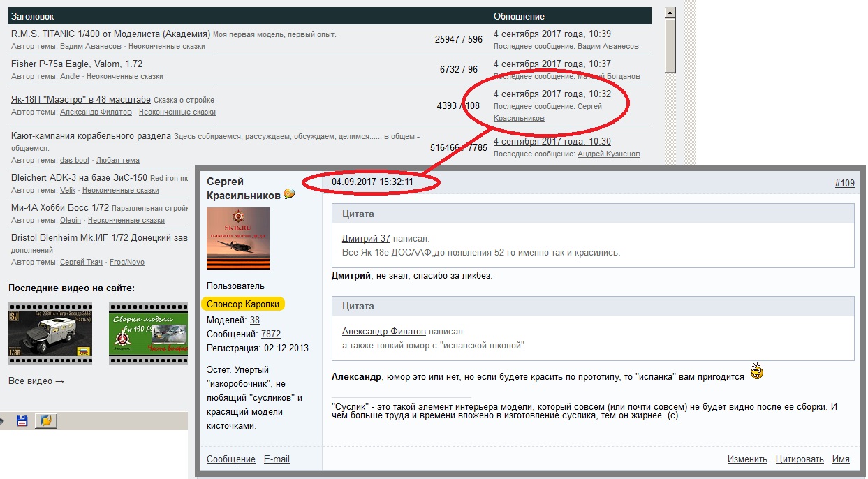Send E-mail to the post author

[277, 459]
